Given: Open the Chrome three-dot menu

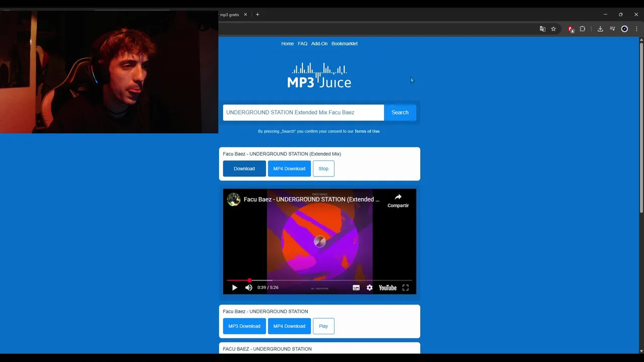Looking at the screenshot, I should coord(636,29).
